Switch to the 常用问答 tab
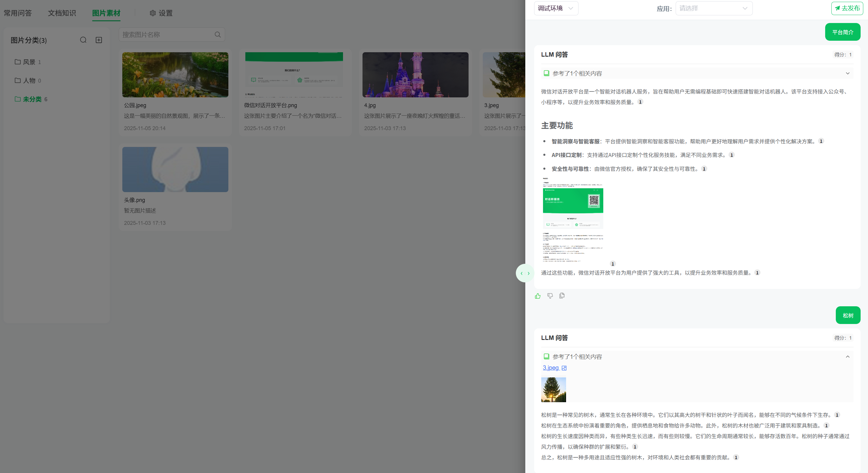The width and height of the screenshot is (868, 473). click(17, 13)
